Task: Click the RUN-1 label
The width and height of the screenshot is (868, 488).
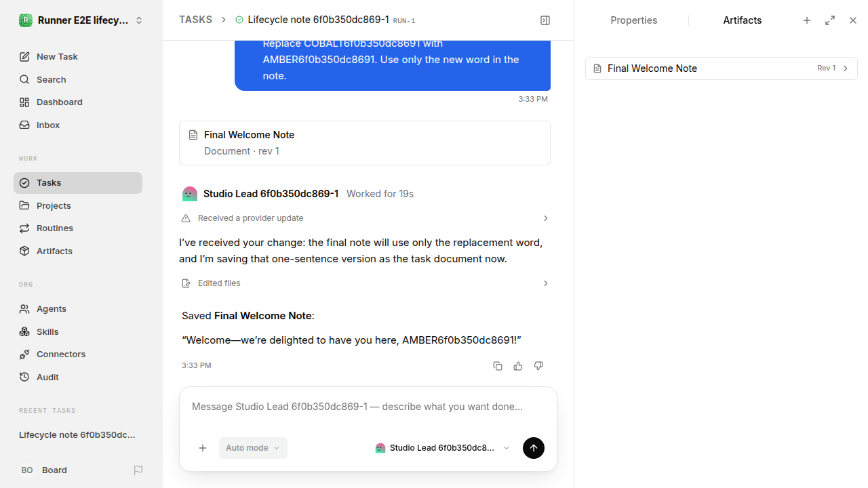Action: (x=404, y=21)
